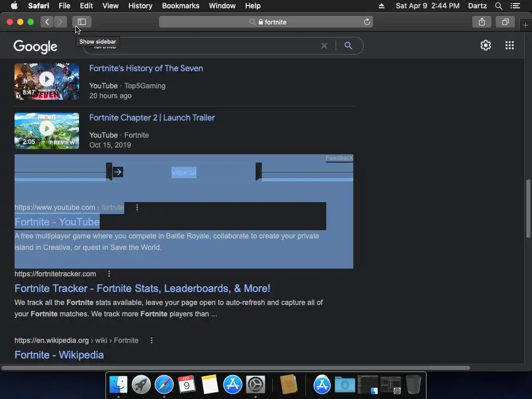
Task: Open Fortnite's History of The Seven link
Action: click(146, 68)
